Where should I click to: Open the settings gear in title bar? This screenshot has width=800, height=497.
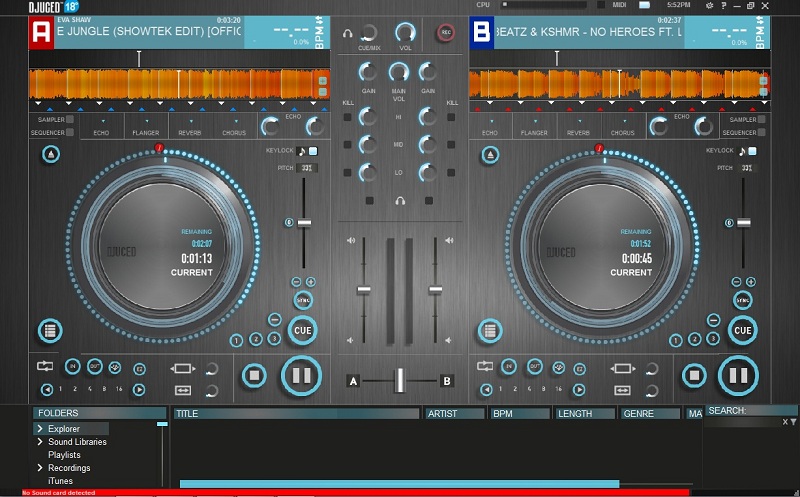[x=707, y=6]
